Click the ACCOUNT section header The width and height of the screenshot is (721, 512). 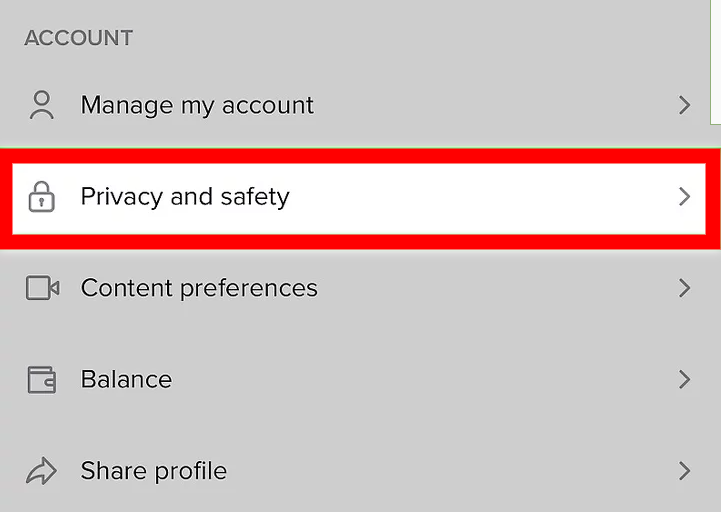click(x=78, y=38)
